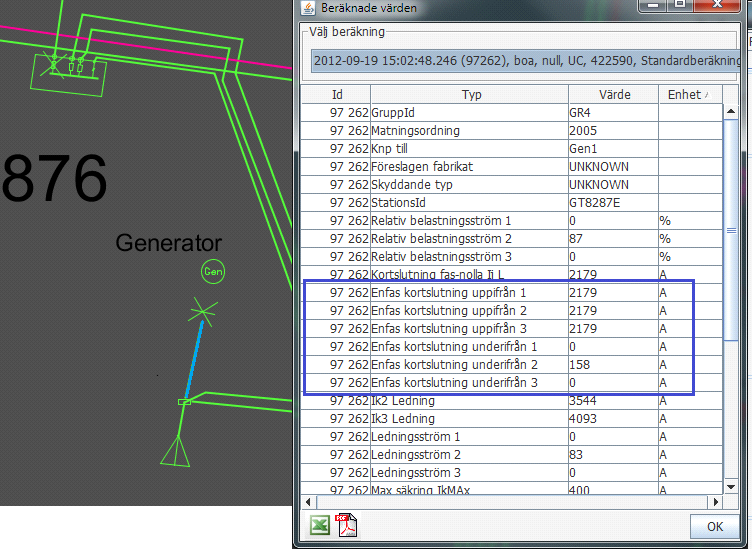The image size is (752, 549).
Task: Select the Ledningsström 1 row
Action: click(512, 436)
